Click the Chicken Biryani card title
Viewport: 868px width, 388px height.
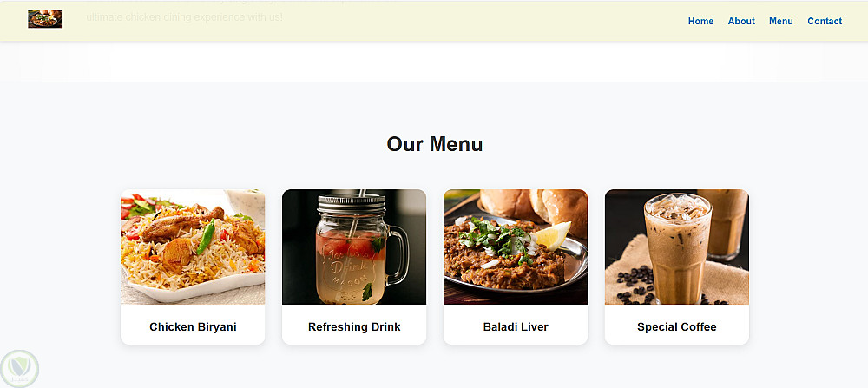193,327
